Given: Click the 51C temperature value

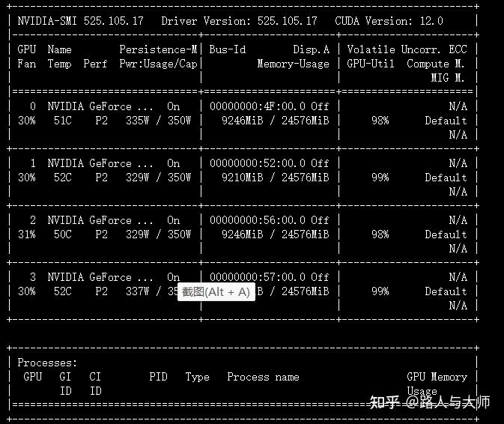Looking at the screenshot, I should (x=63, y=121).
